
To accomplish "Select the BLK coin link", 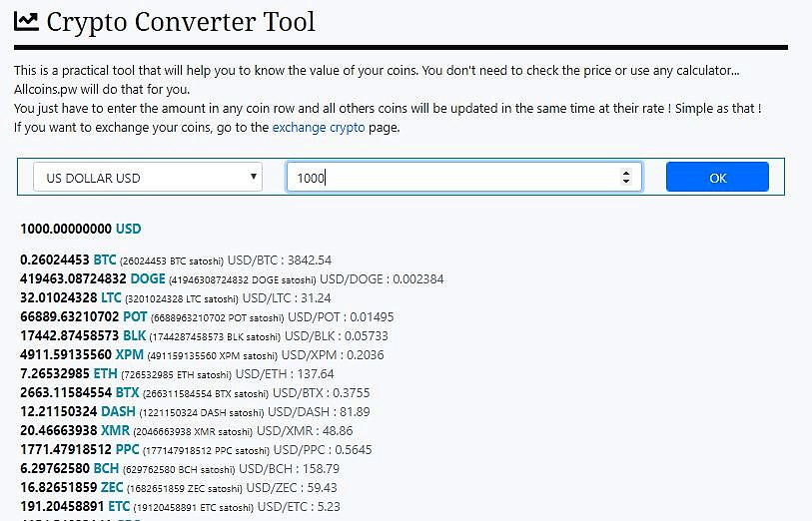I will 134,335.
